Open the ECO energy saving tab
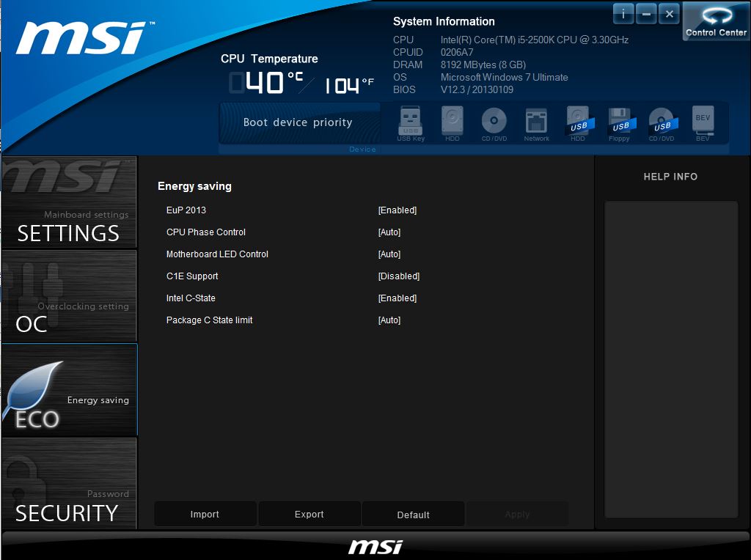This screenshot has height=560, width=751. 70,389
